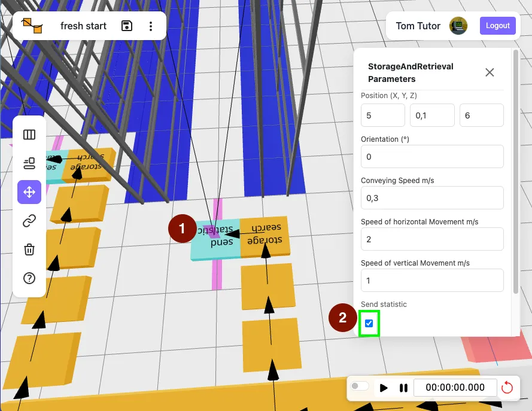The width and height of the screenshot is (532, 411).
Task: Click the Conveying Speed input field
Action: (432, 198)
